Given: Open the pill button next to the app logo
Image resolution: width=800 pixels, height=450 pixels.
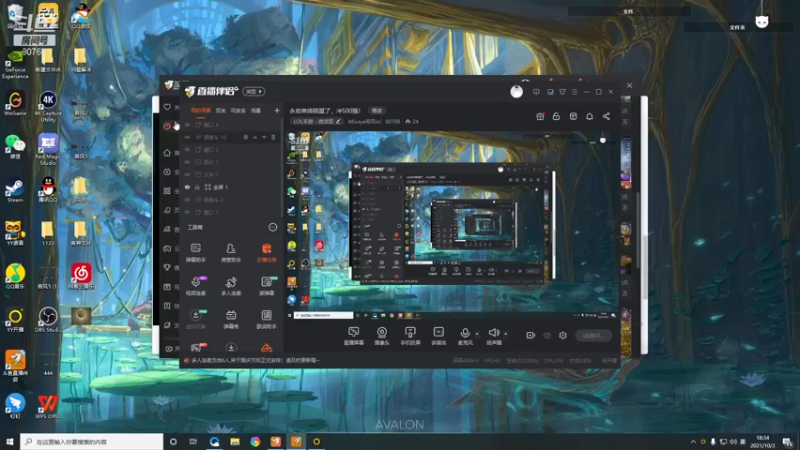Looking at the screenshot, I should pos(254,91).
